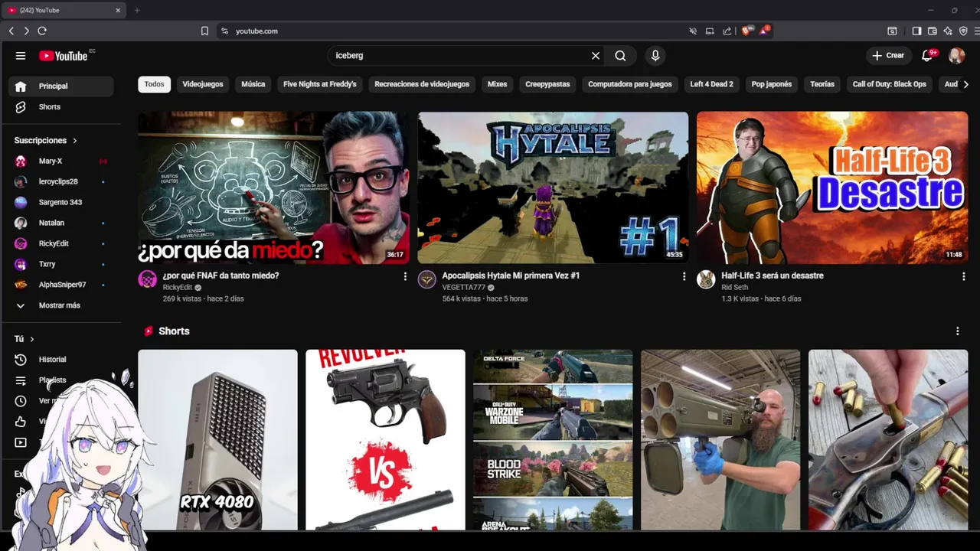Reload the page
Screen dimensions: 980x551
pos(42,31)
